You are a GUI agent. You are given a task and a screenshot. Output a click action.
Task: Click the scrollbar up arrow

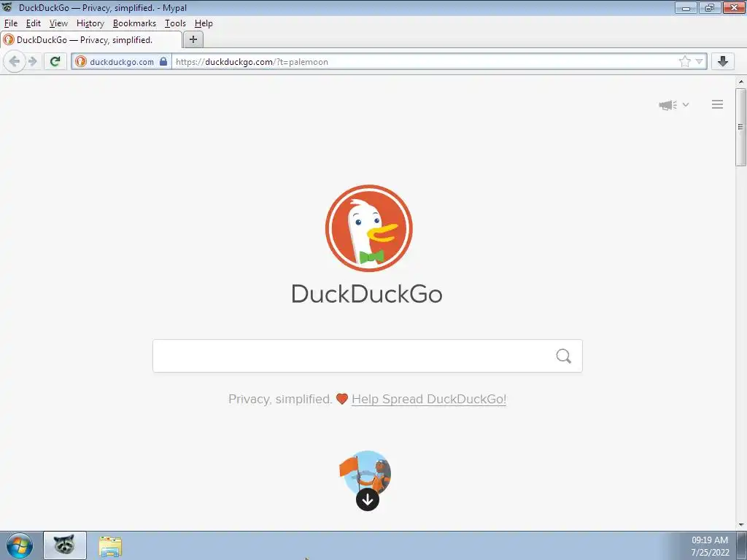[741, 82]
